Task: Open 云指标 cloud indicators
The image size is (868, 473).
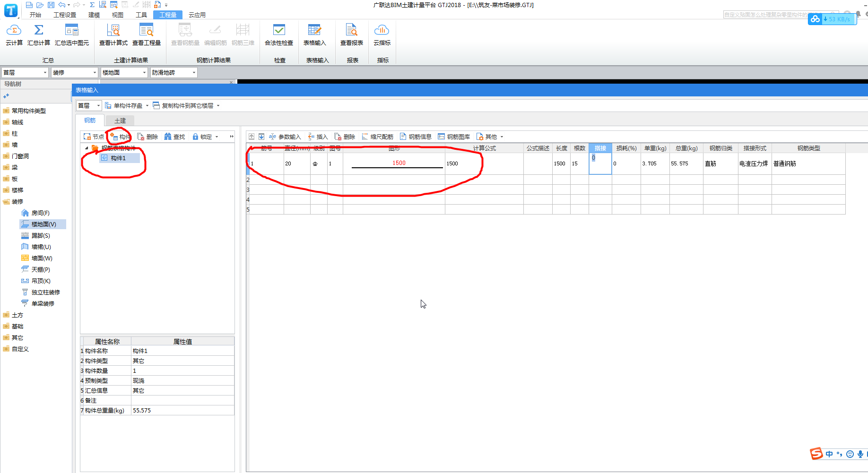Action: point(382,35)
